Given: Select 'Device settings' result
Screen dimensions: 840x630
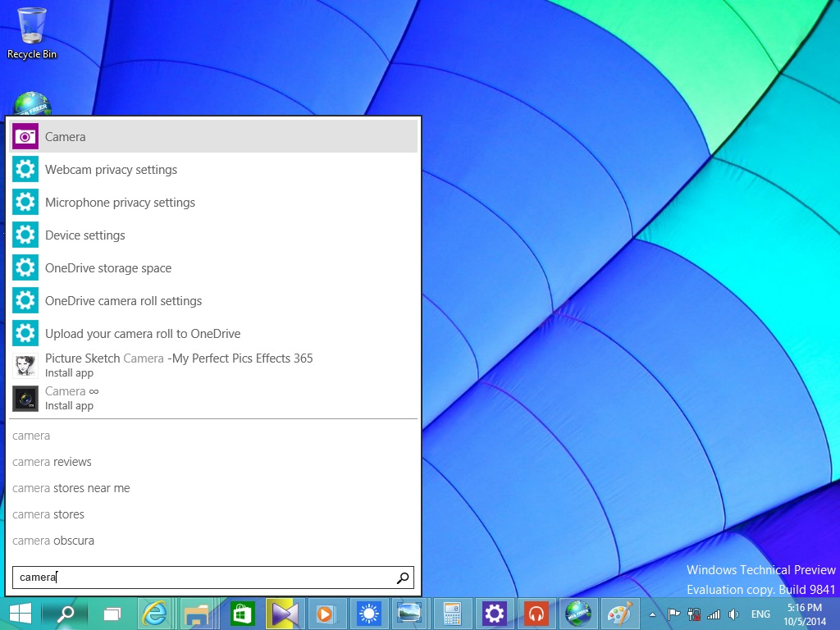Looking at the screenshot, I should 214,235.
